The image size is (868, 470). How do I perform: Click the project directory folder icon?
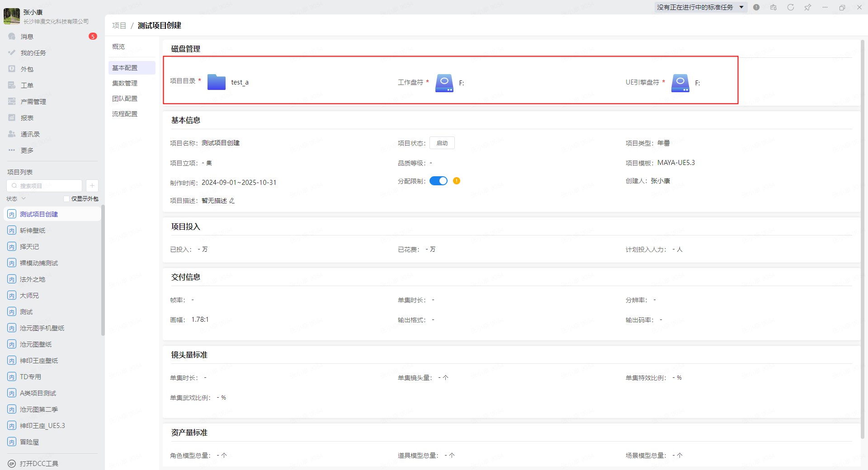point(216,82)
